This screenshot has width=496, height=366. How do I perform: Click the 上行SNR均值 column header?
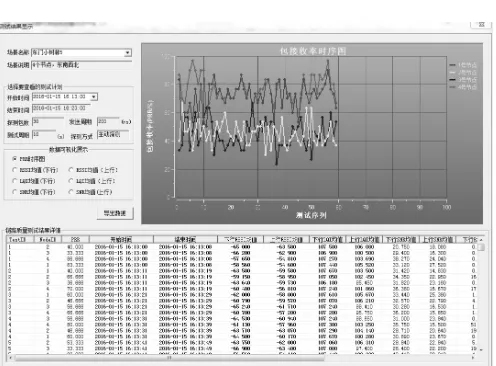tap(438, 239)
